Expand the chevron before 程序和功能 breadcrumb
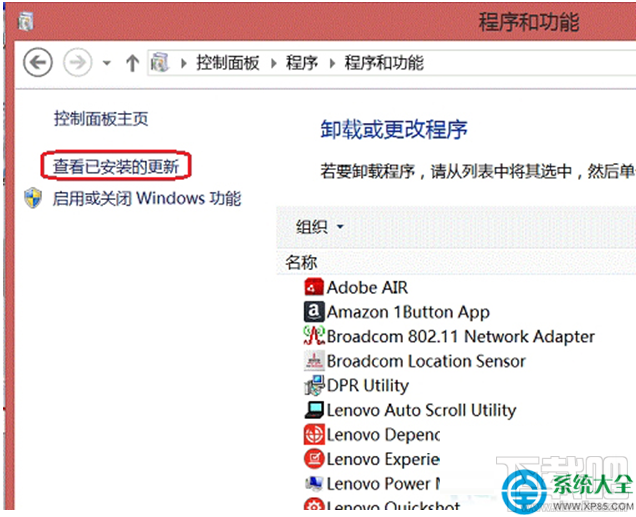Screen dimensions: 636x517 (333, 63)
